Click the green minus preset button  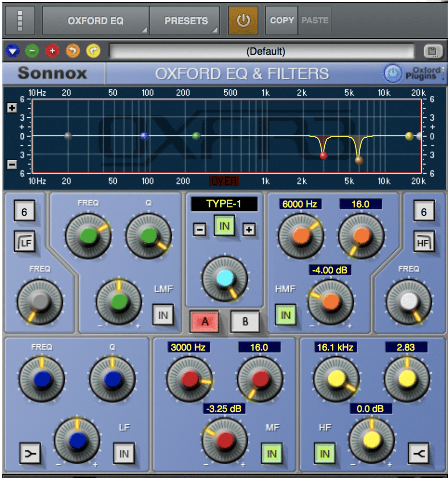tap(32, 51)
